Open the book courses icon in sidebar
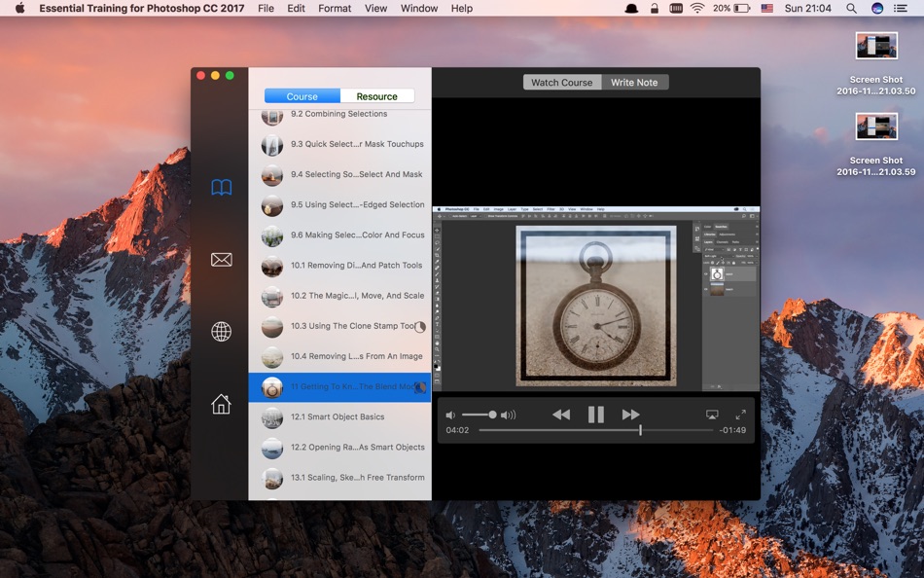Viewport: 924px width, 578px height. (222, 188)
